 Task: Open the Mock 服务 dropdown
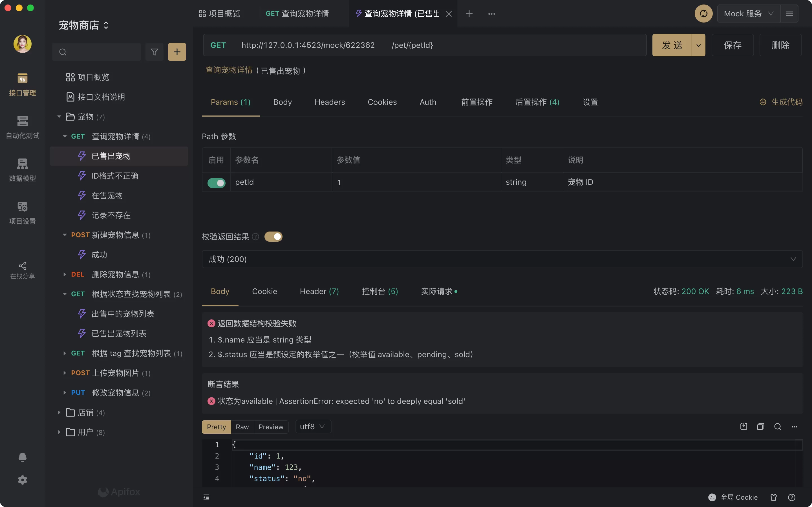[748, 14]
